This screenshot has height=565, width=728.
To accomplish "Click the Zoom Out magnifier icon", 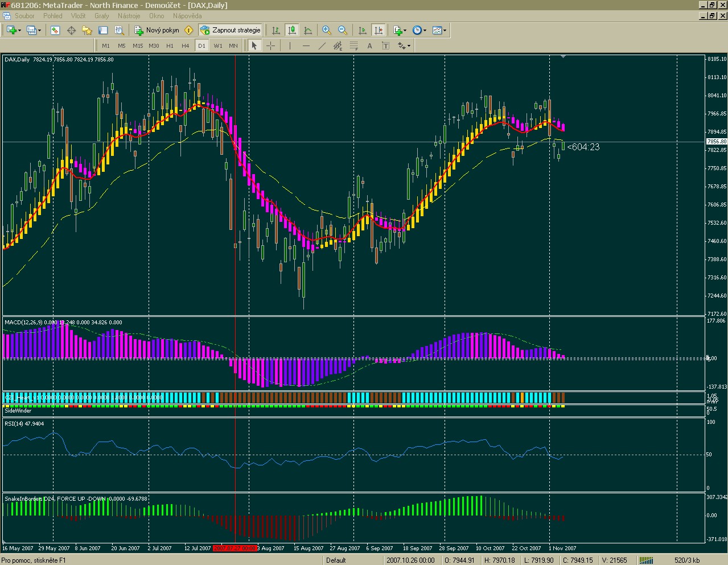I will point(343,30).
